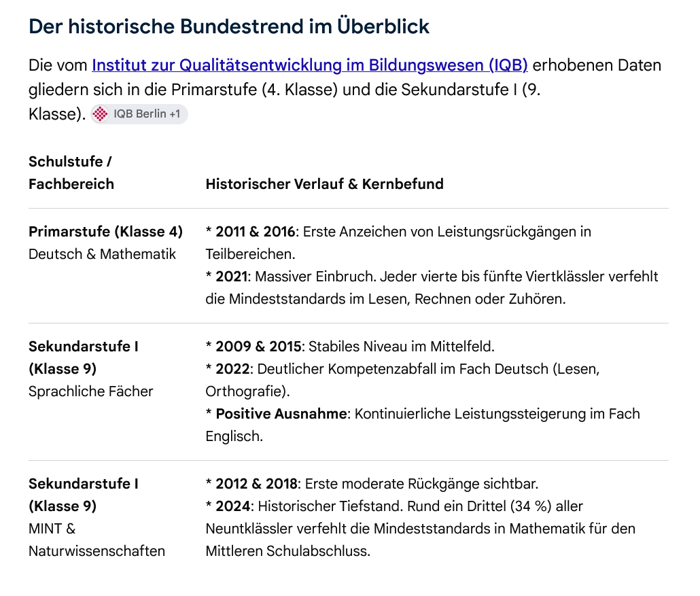
Task: Click the Deutsch & Mathematik subject text
Action: point(102,254)
